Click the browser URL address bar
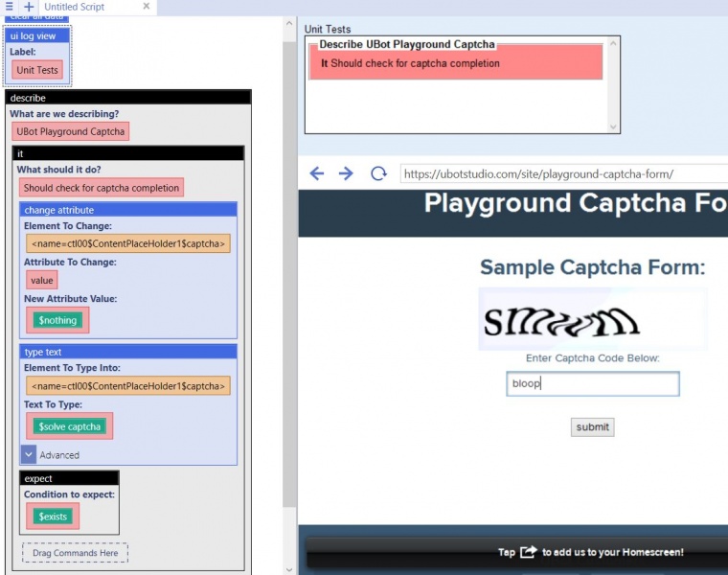The image size is (728, 575). [563, 174]
